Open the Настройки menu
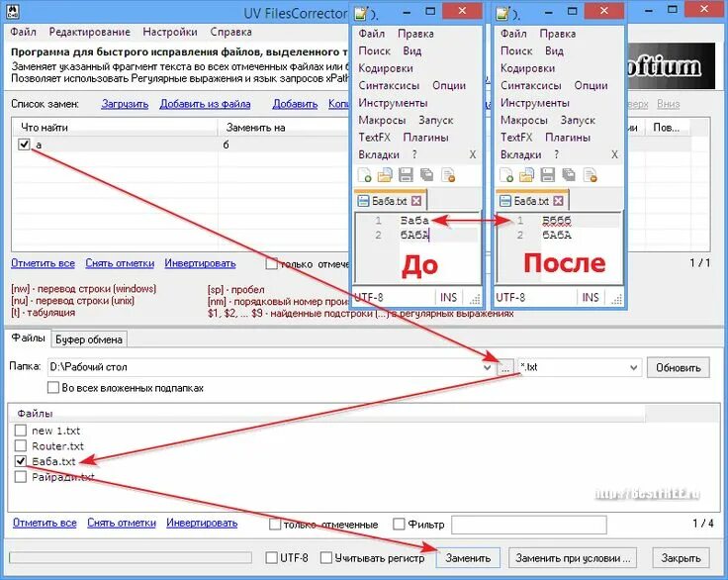728x580 pixels. [170, 32]
